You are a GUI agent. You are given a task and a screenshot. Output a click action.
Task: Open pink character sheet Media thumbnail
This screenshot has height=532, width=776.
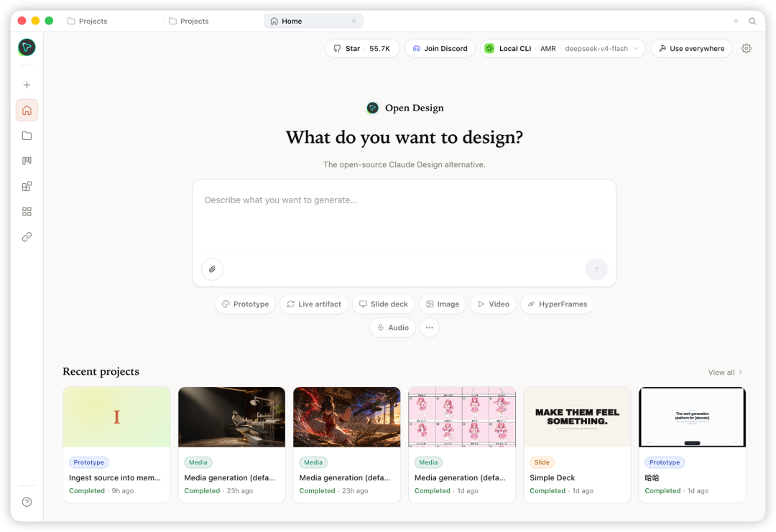coord(462,417)
